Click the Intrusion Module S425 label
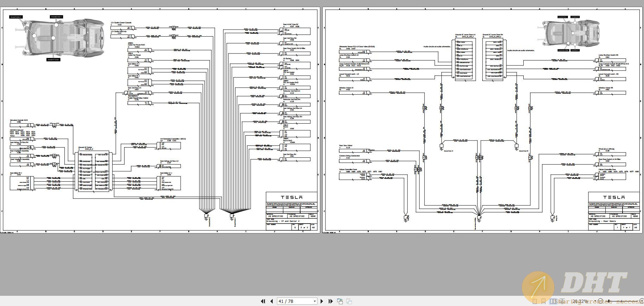Image resolution: width=644 pixels, height=306 pixels. point(19,120)
